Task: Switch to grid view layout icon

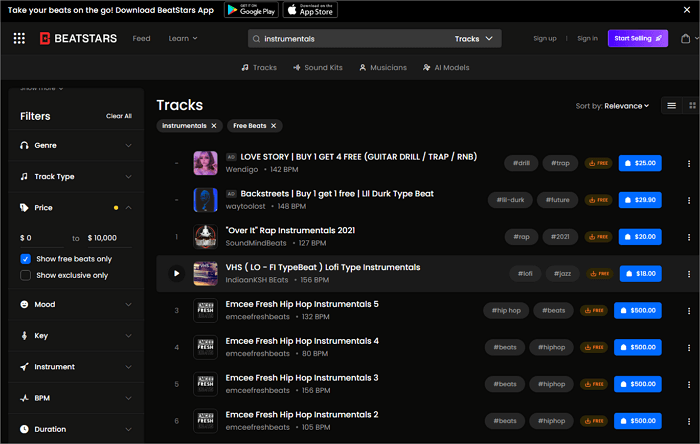Action: (692, 105)
